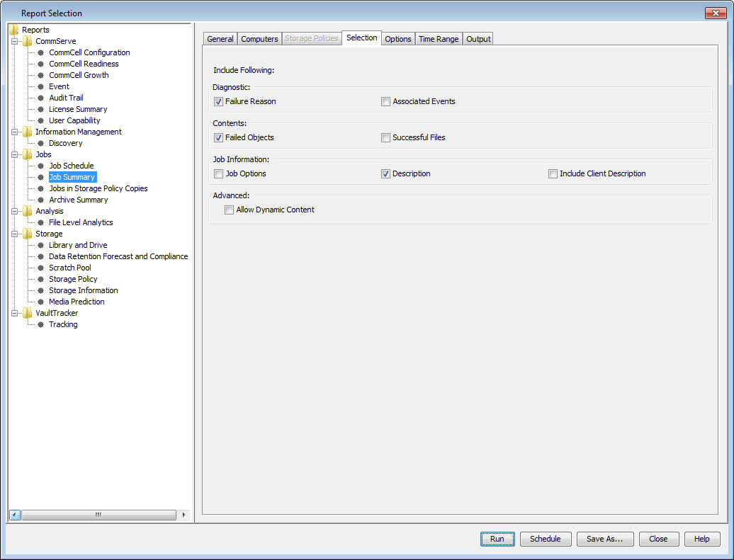Click the left scroll arrow of tree panel
Viewport: 734px width, 560px height.
click(x=14, y=515)
